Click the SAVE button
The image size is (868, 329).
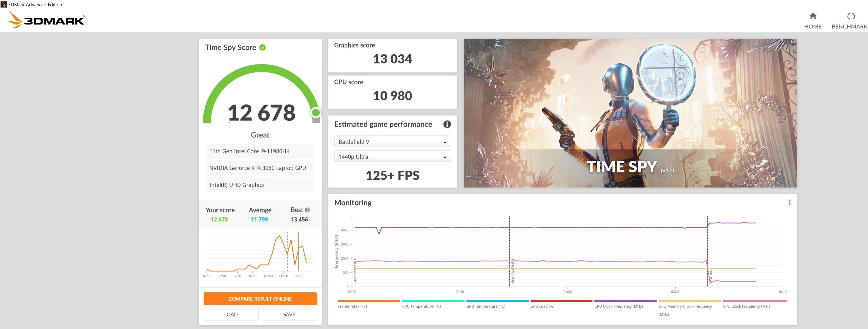click(x=289, y=314)
